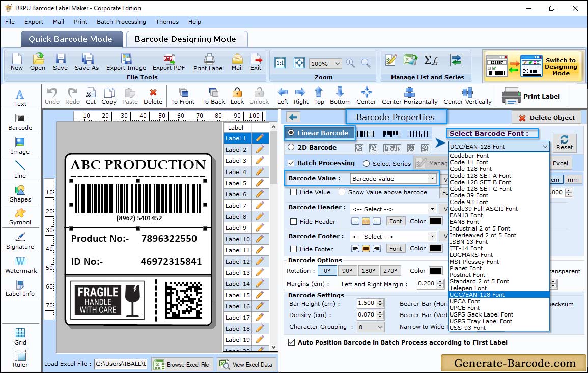This screenshot has height=373, width=588.
Task: Click Print Label in File Tools
Action: point(209,62)
